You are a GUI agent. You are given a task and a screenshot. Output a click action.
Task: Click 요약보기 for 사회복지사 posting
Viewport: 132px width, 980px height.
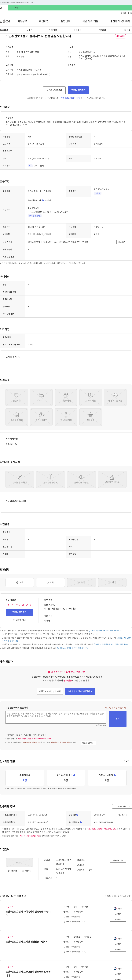(x=118, y=914)
